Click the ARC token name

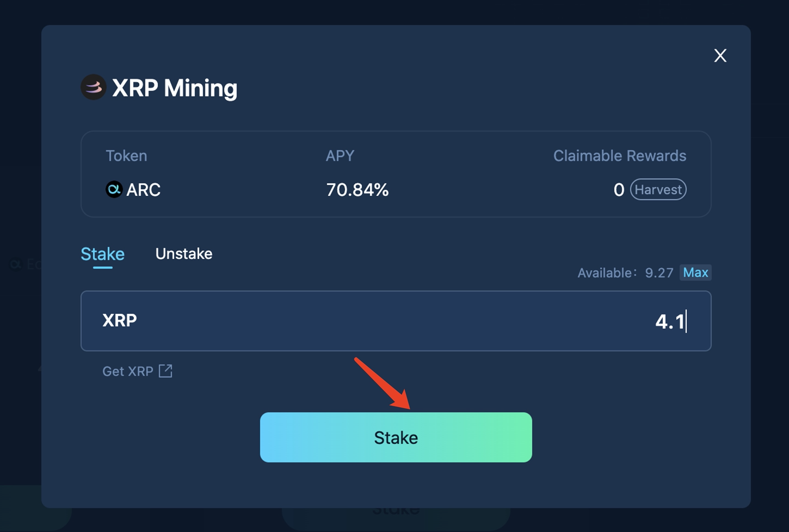pyautogui.click(x=144, y=190)
